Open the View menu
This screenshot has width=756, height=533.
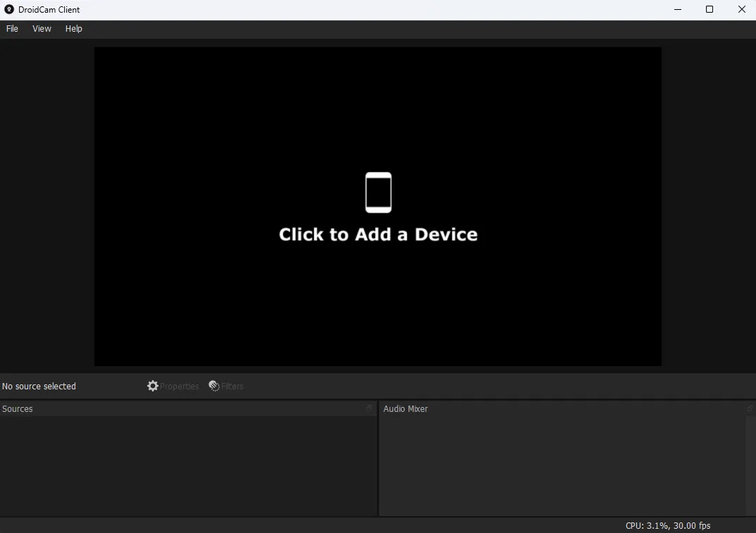point(42,29)
